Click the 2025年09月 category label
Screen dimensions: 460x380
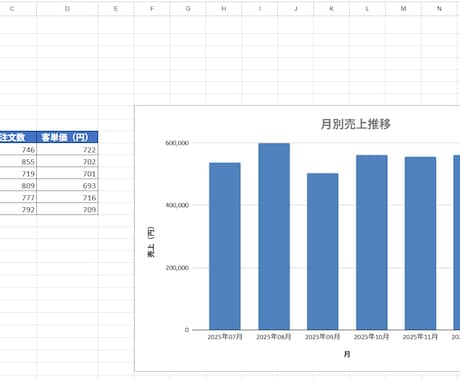[x=323, y=337]
